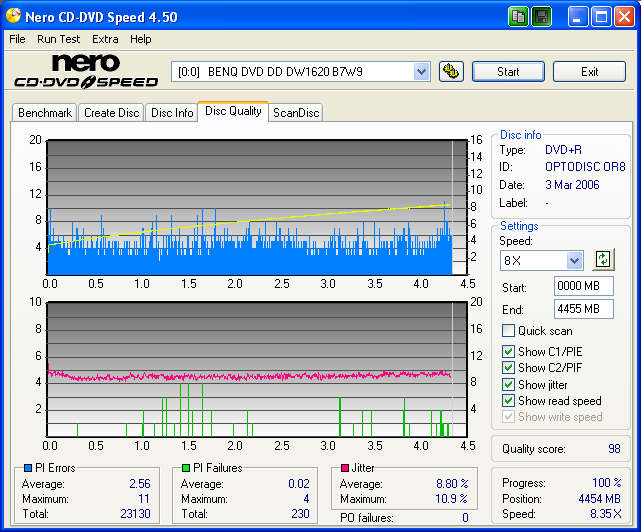Screen dimensions: 641x532
Task: Click the Speed value 8.35 X
Action: [x=606, y=514]
